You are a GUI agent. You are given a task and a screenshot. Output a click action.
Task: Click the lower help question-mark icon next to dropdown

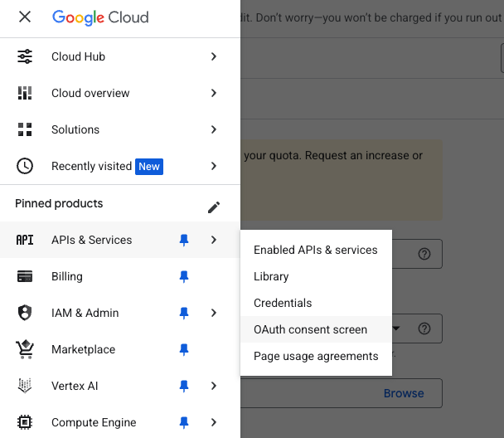pos(424,328)
